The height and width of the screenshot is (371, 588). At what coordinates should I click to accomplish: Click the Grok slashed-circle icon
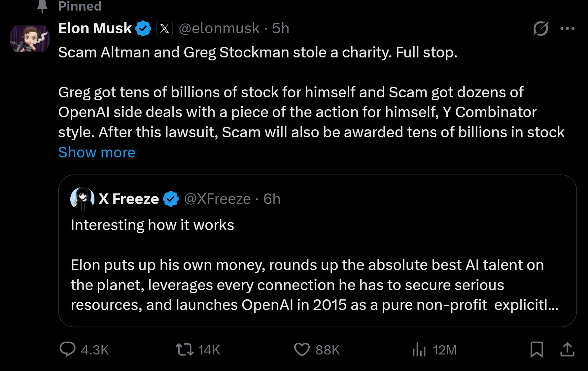click(x=540, y=29)
